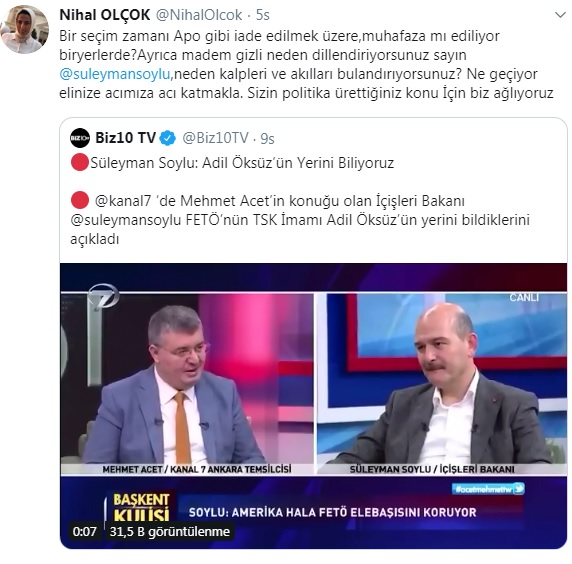The width and height of the screenshot is (572, 564).
Task: Expand the tweet options chevron menu
Action: (560, 15)
